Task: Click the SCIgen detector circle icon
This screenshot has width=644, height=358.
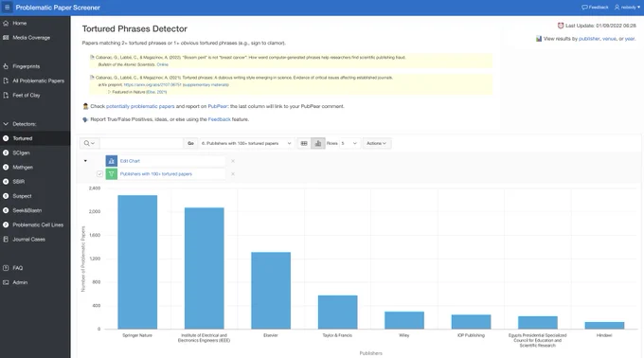Action: click(6, 152)
